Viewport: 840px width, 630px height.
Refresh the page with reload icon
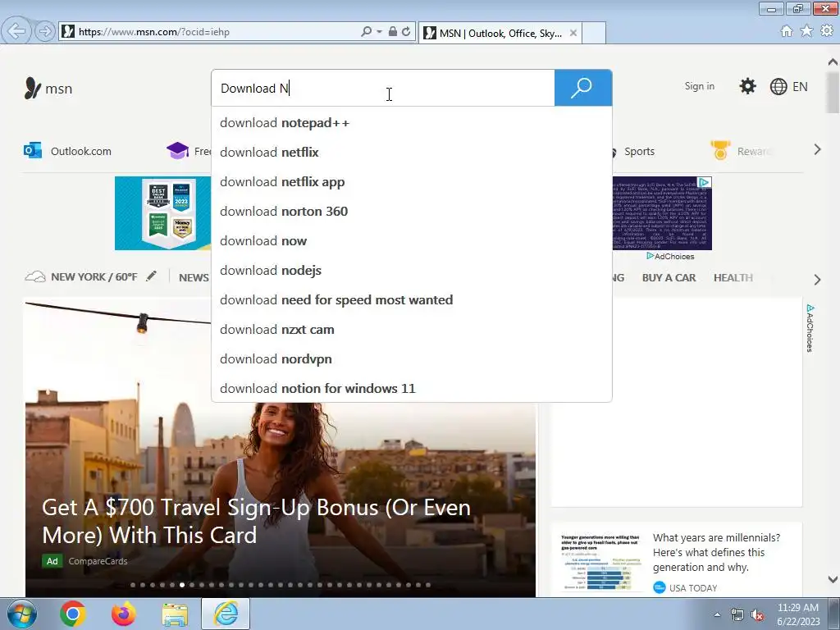[x=406, y=32]
